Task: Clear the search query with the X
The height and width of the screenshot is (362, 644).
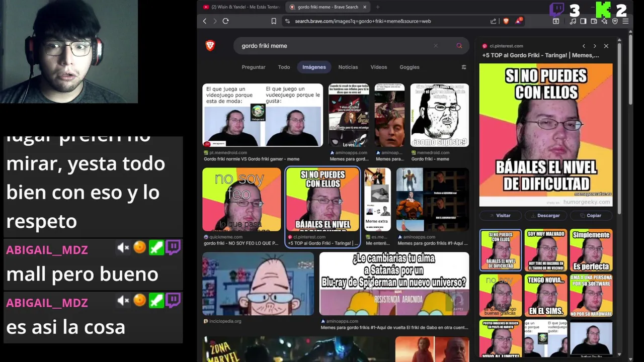Action: point(436,46)
